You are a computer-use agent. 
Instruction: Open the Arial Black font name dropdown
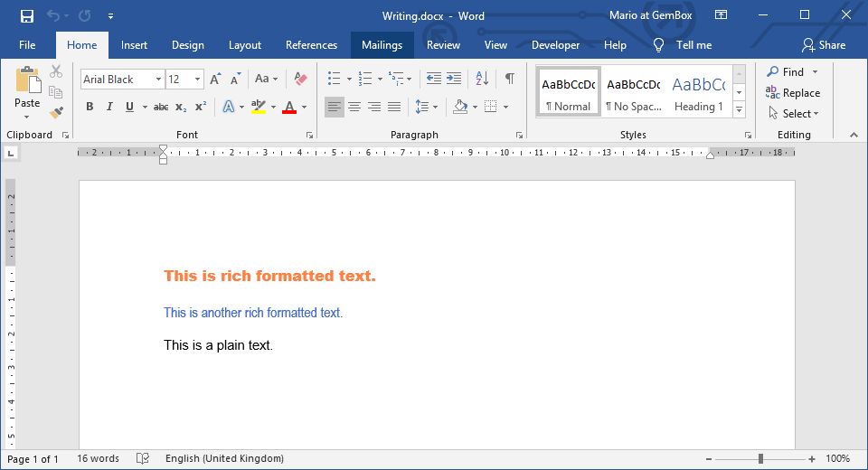point(158,80)
